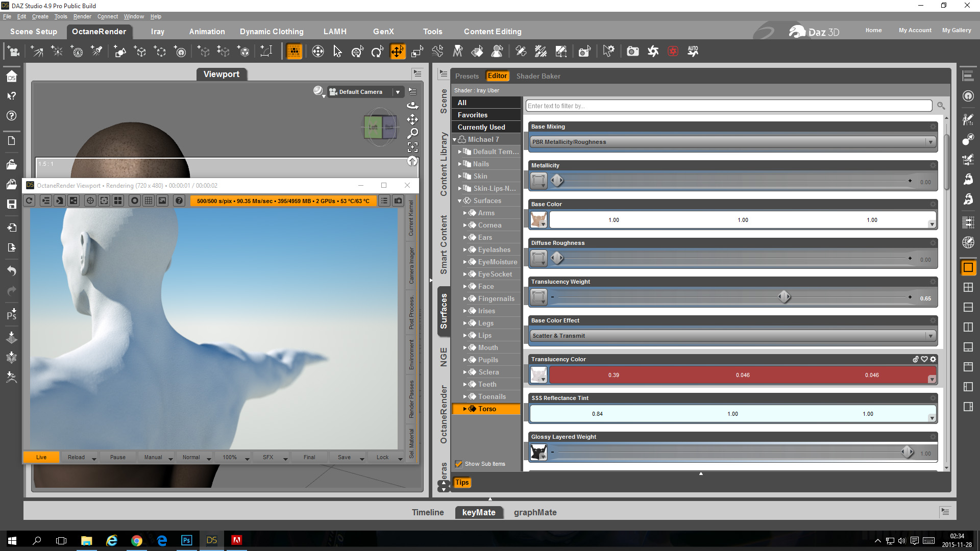The image size is (980, 551).
Task: Open the My Gallery link
Action: 957,30
